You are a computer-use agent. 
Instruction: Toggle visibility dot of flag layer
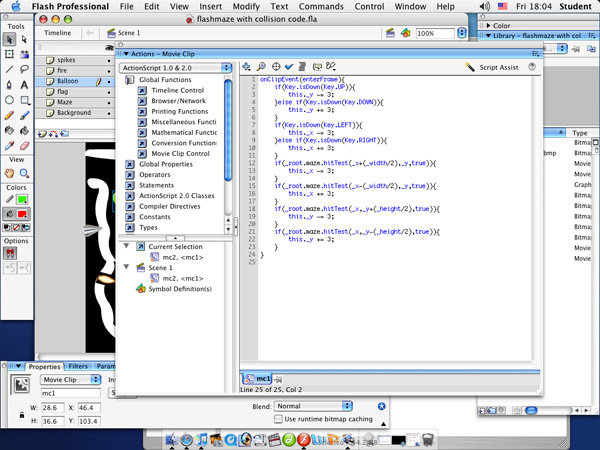pos(109,92)
